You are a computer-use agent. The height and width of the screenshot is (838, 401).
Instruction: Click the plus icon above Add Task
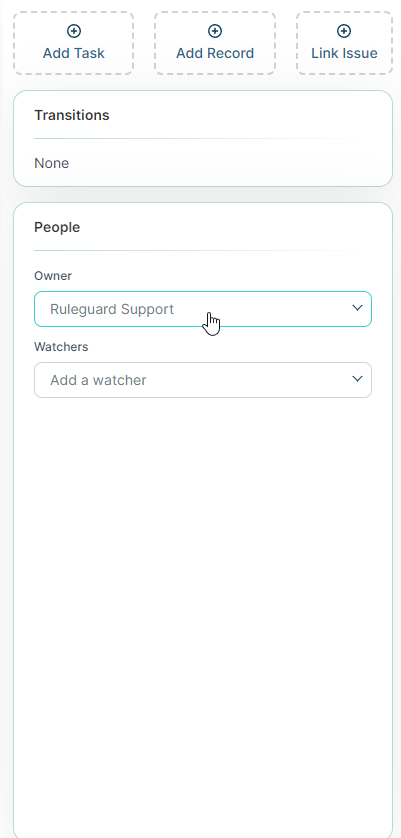74,32
